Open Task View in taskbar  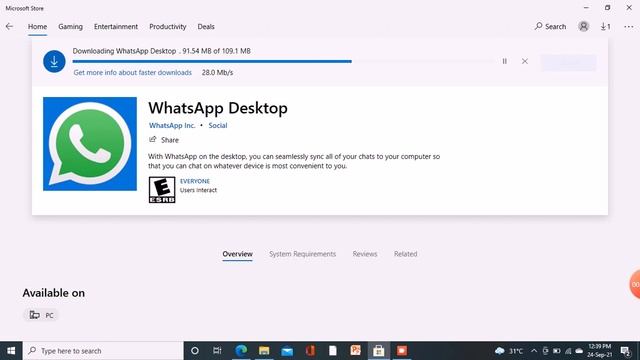pos(217,351)
